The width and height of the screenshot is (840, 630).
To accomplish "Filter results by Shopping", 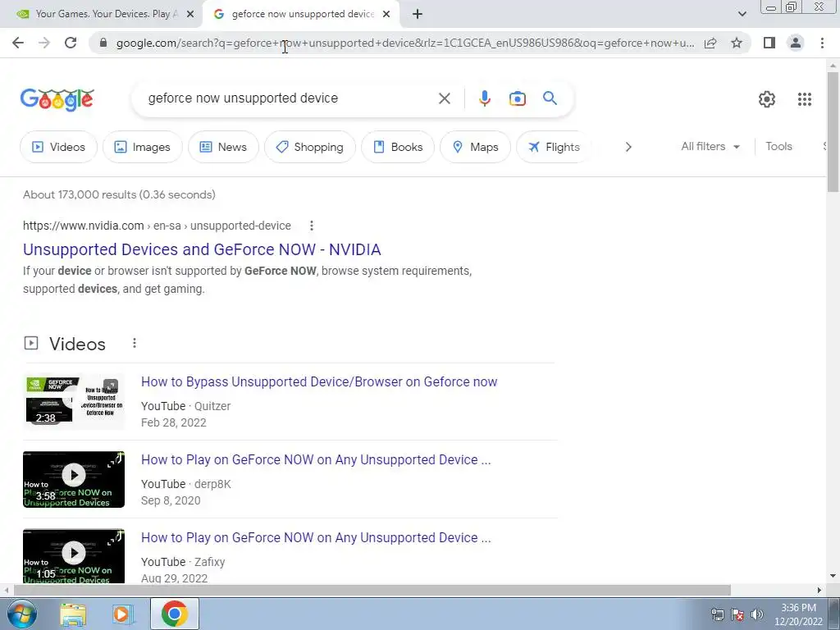I will click(309, 147).
